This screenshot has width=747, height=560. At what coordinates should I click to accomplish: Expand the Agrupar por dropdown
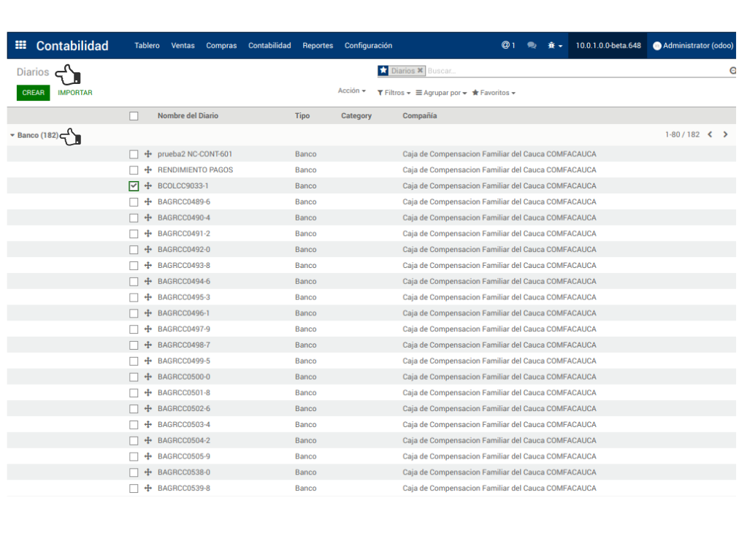pyautogui.click(x=441, y=93)
